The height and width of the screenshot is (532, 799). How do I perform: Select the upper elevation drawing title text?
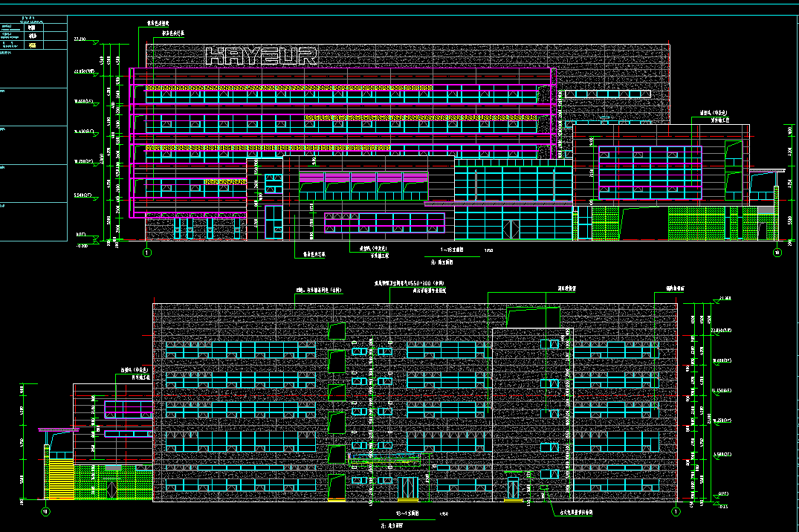pyautogui.click(x=452, y=250)
